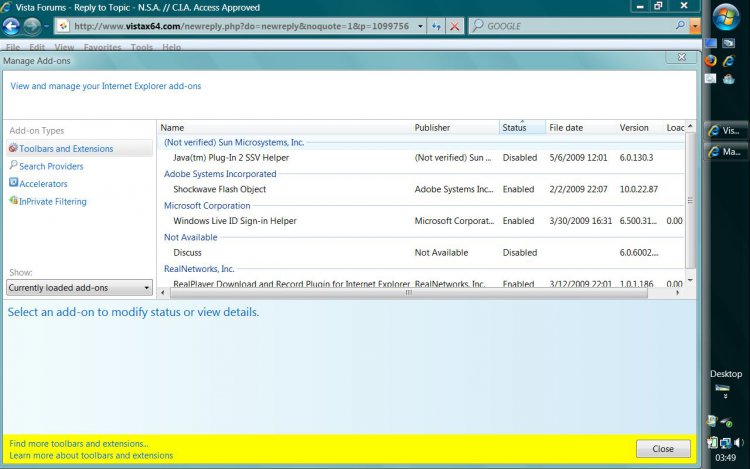This screenshot has height=469, width=750.
Task: Click Find more toolbars and extensions link
Action: coord(79,444)
